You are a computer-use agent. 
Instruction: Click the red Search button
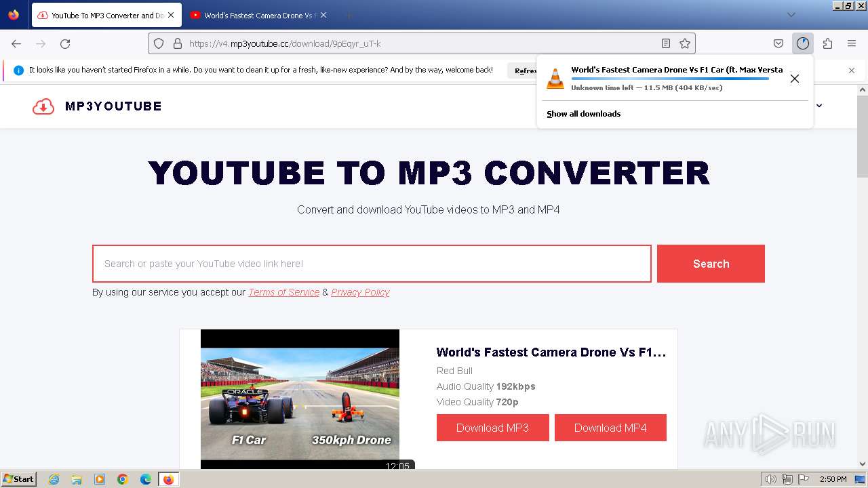pos(711,264)
